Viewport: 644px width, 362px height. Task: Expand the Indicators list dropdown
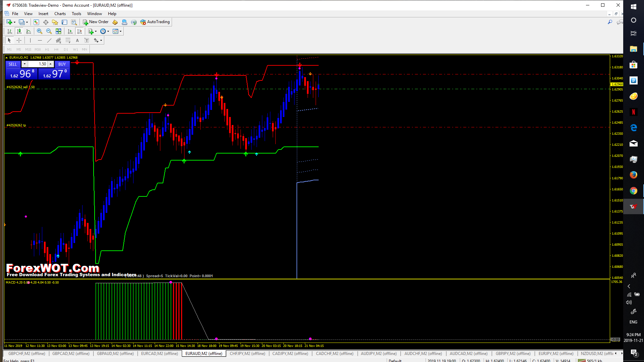point(96,31)
